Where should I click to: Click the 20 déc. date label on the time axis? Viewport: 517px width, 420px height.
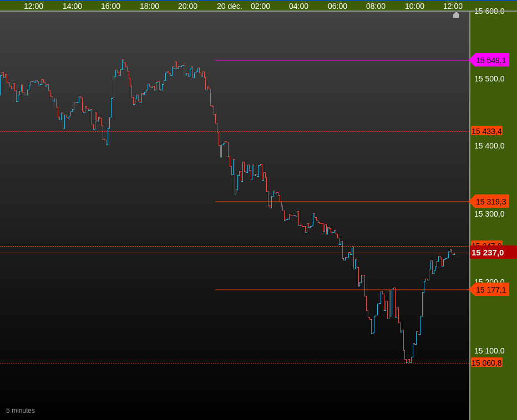[x=229, y=6]
